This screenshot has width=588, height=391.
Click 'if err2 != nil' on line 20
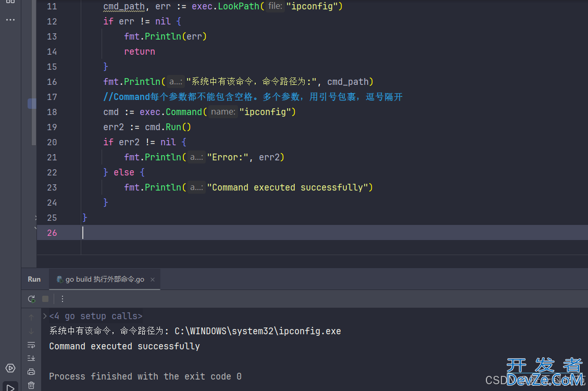pyautogui.click(x=140, y=142)
